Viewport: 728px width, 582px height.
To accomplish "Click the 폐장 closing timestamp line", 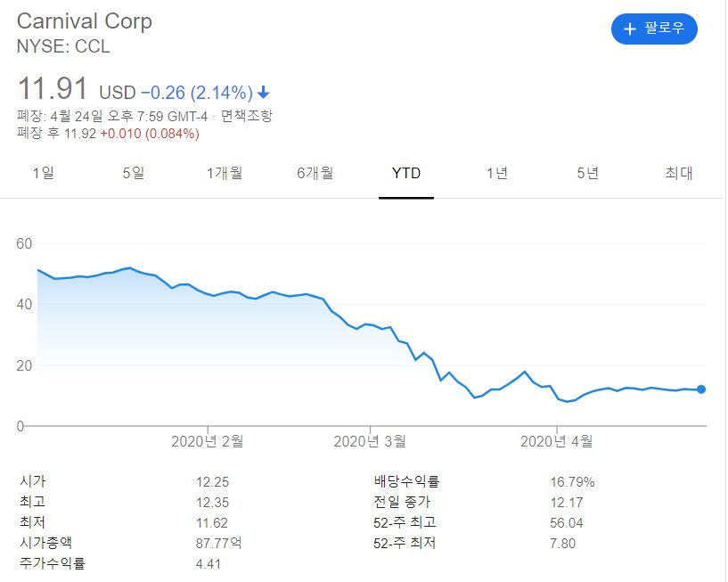I will [x=112, y=116].
